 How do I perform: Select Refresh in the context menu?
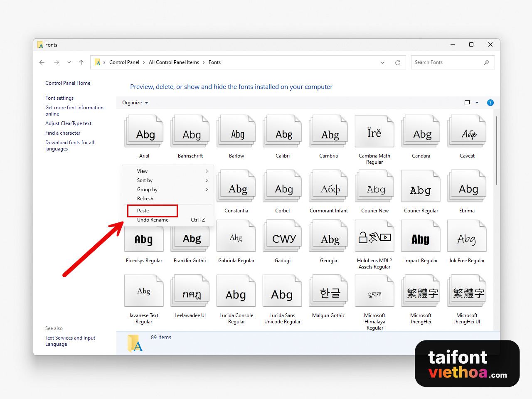pos(145,199)
